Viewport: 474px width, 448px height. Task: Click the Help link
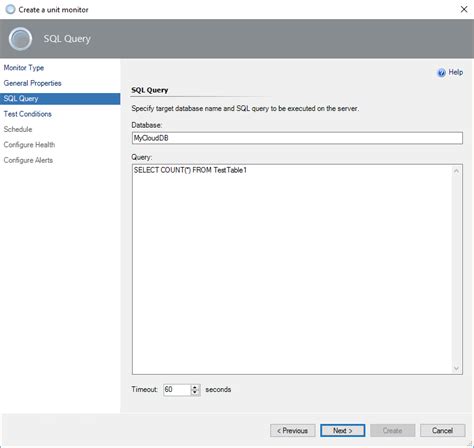(455, 72)
